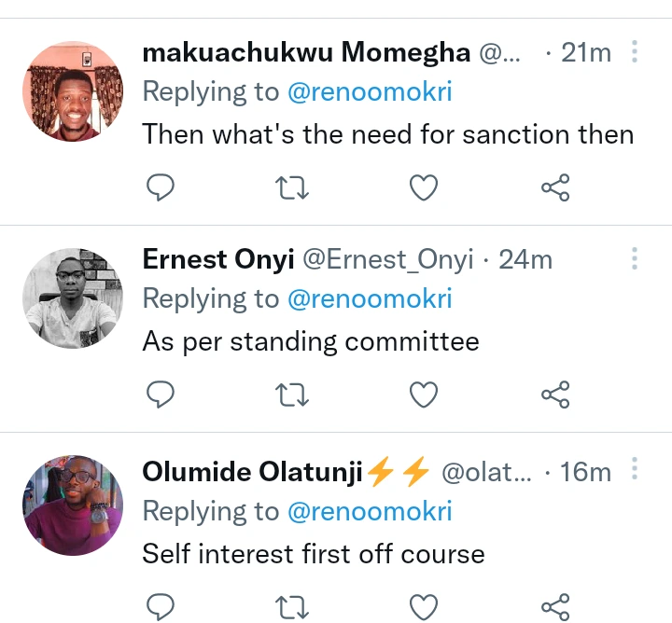Share makuachukwu Momegha's tweet

tap(555, 188)
